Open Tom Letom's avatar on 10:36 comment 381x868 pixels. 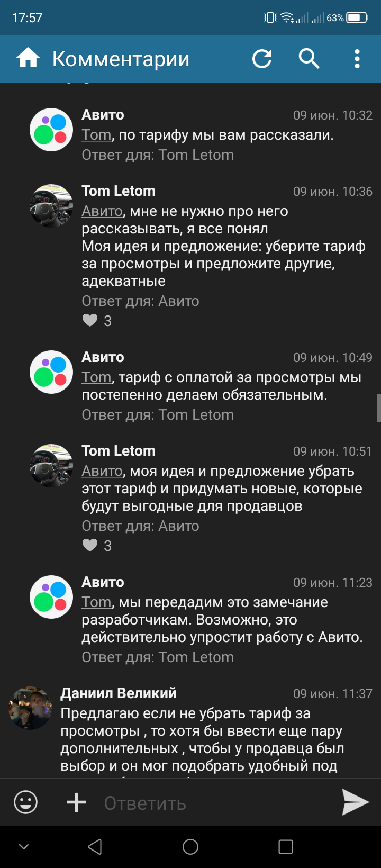pos(51,206)
